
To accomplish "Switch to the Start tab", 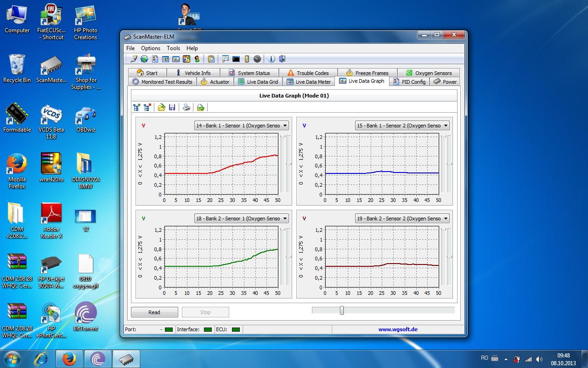I will [x=147, y=73].
